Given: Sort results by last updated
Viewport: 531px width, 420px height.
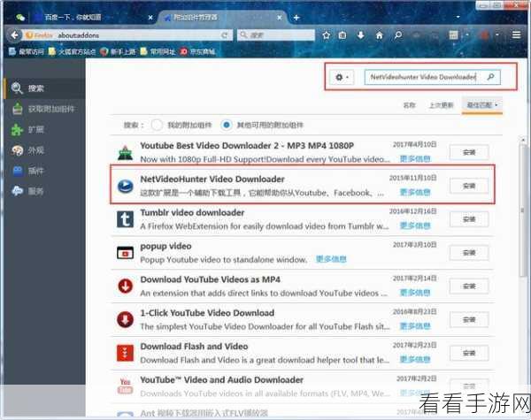Looking at the screenshot, I should click(441, 105).
